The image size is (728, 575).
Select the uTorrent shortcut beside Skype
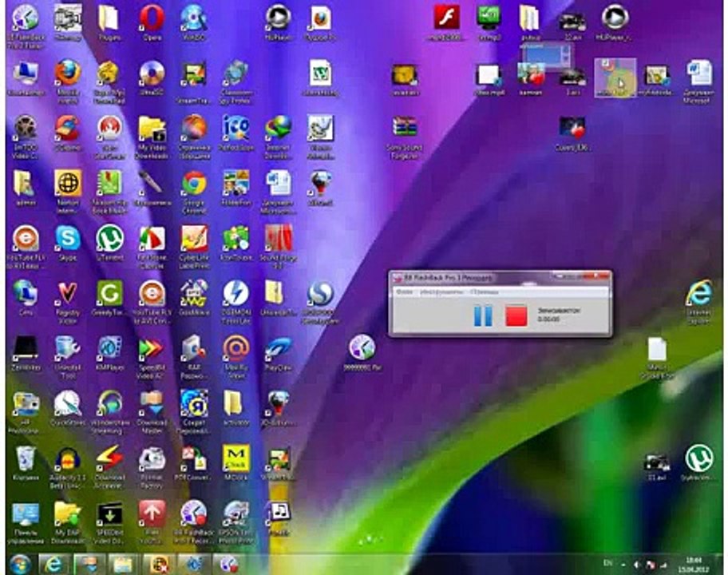pos(109,243)
